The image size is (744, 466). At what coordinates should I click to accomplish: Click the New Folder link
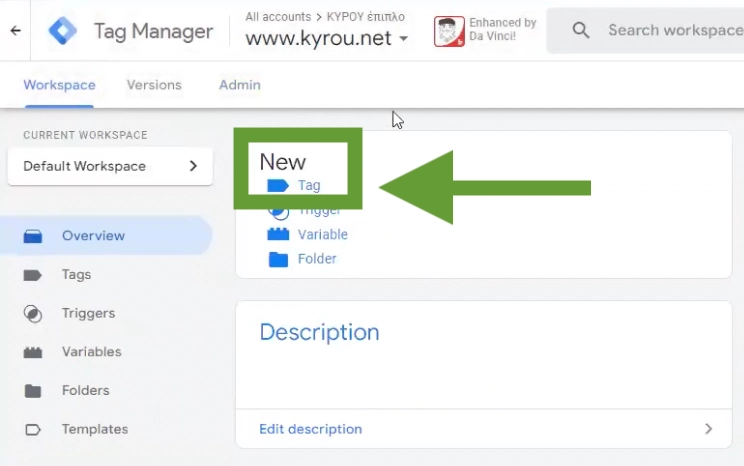click(317, 259)
